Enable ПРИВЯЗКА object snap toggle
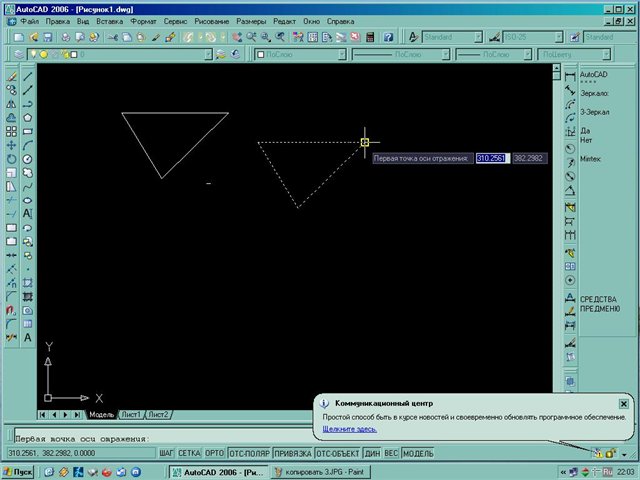This screenshot has width=640, height=480. pyautogui.click(x=290, y=453)
